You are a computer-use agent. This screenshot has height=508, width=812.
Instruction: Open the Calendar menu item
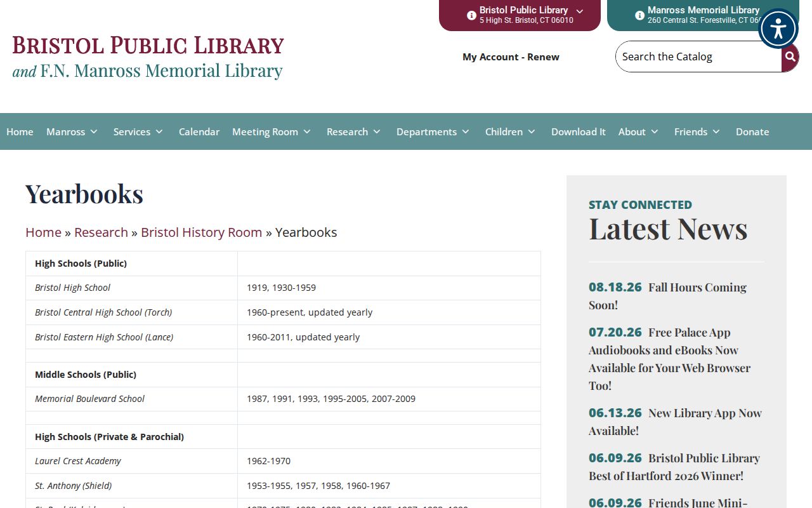click(x=199, y=131)
